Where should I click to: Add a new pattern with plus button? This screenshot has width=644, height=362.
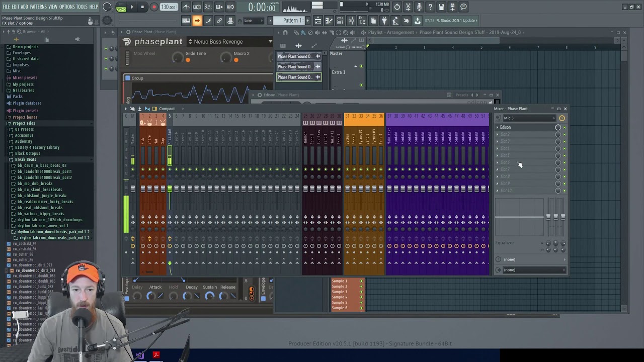coord(308,21)
